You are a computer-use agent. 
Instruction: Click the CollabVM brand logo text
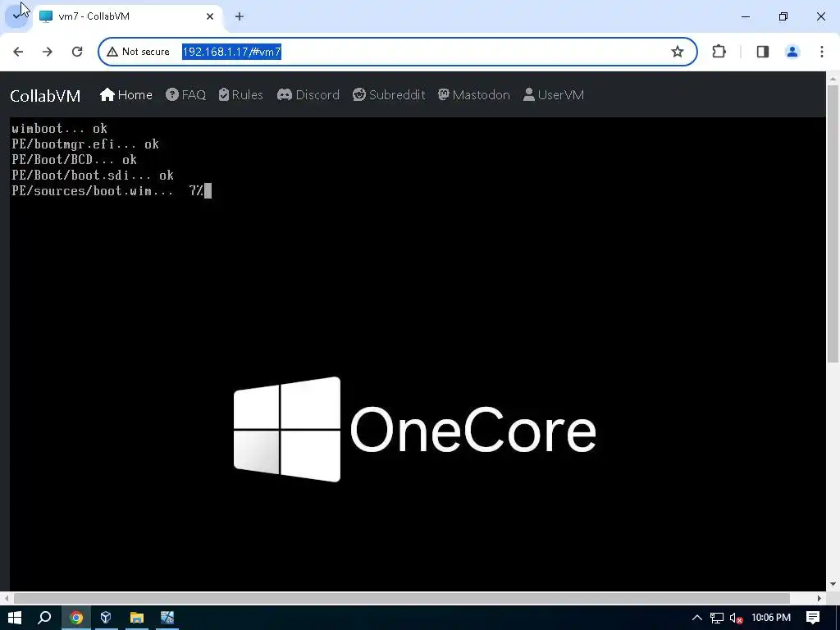tap(46, 96)
